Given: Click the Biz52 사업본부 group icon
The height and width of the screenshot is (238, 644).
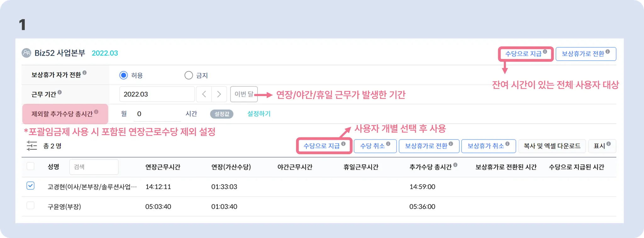Looking at the screenshot, I should (x=26, y=53).
